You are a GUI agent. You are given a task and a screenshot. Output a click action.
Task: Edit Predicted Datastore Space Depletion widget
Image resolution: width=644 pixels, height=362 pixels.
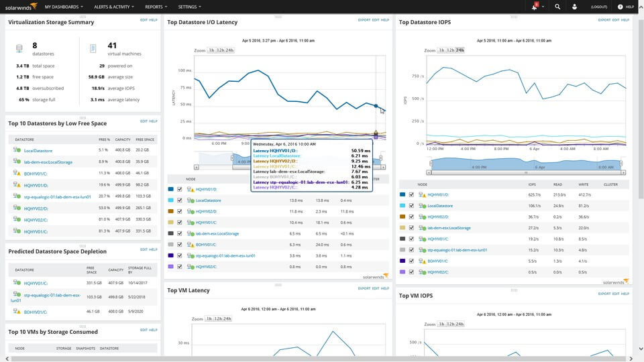(x=144, y=249)
